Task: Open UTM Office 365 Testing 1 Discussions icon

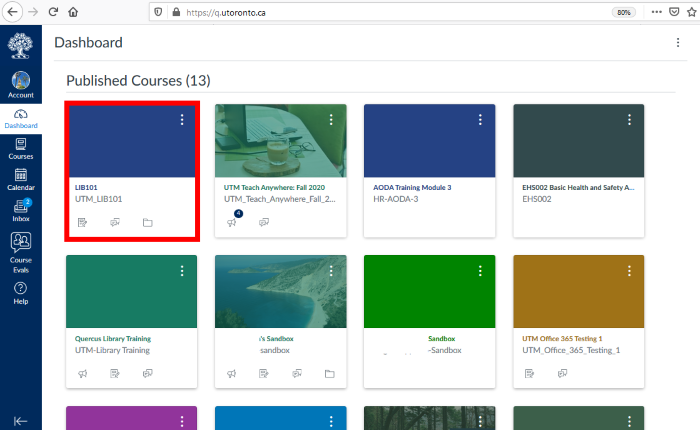Action: (562, 373)
